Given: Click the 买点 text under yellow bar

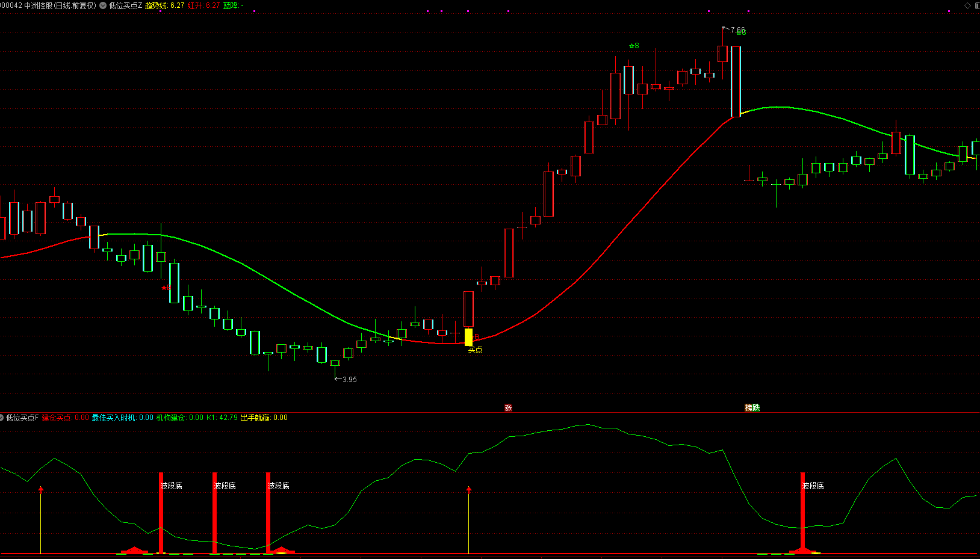Looking at the screenshot, I should coord(475,350).
